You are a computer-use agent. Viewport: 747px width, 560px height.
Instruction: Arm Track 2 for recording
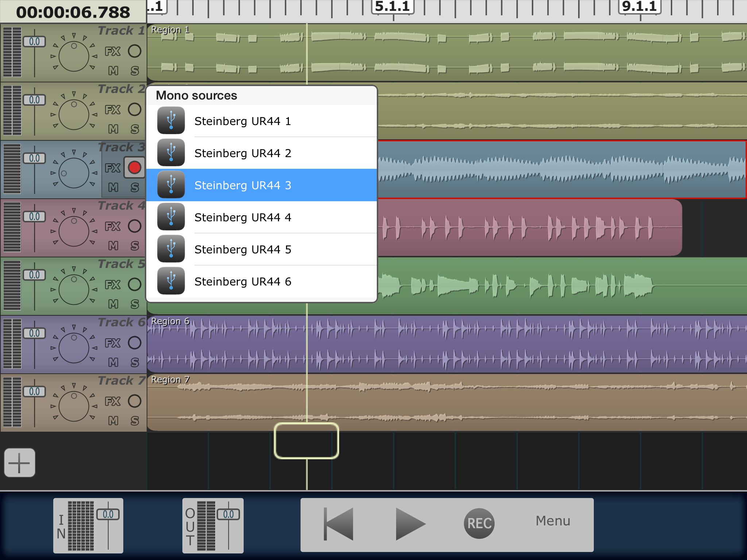pyautogui.click(x=135, y=109)
